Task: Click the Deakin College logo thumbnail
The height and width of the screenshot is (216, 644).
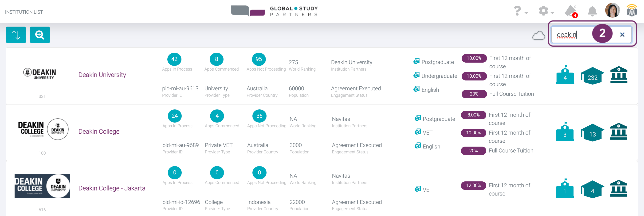Action: [43, 129]
